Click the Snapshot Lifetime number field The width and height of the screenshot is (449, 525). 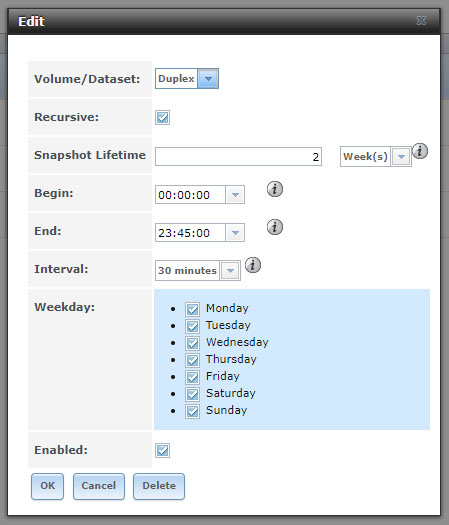pos(238,156)
